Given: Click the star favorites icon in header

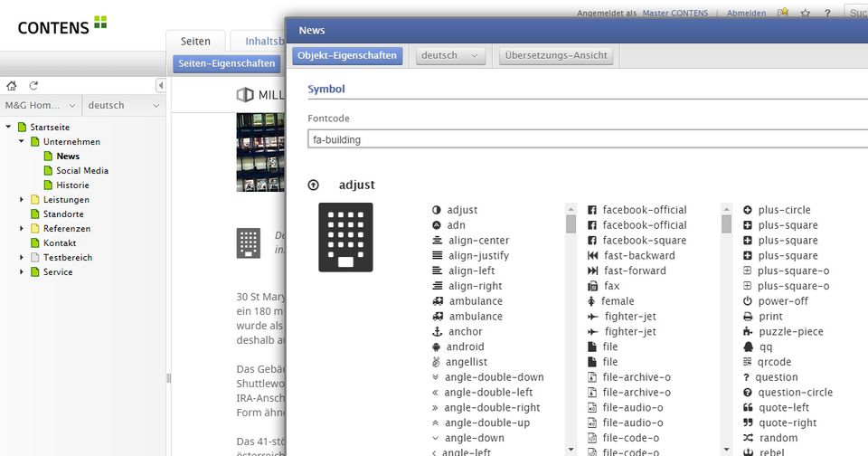Looking at the screenshot, I should coord(805,14).
